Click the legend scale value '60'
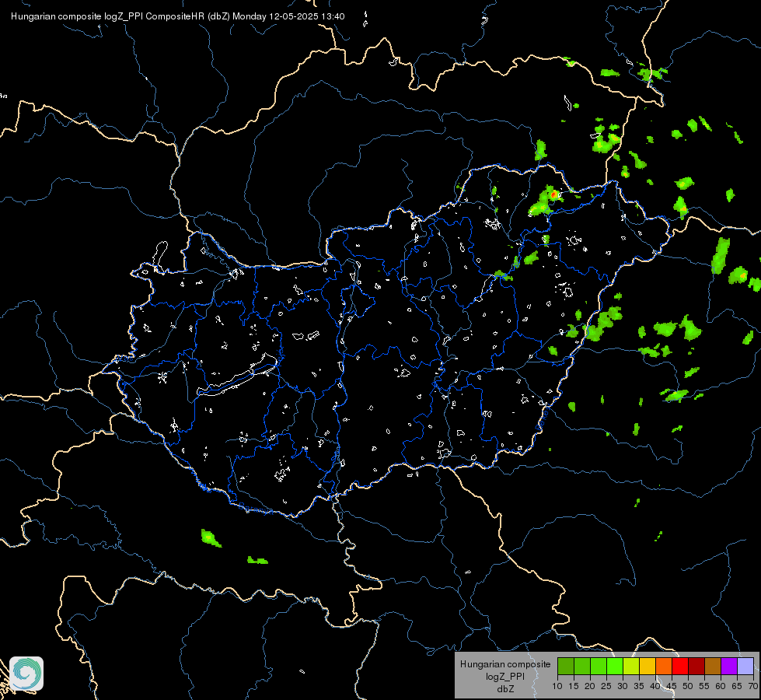761x700 pixels. tap(721, 687)
